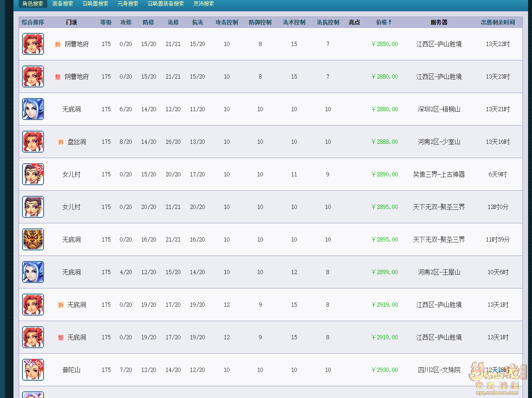532x398 pixels.
Task: Click remaining time 12时0分
Action: 498,207
